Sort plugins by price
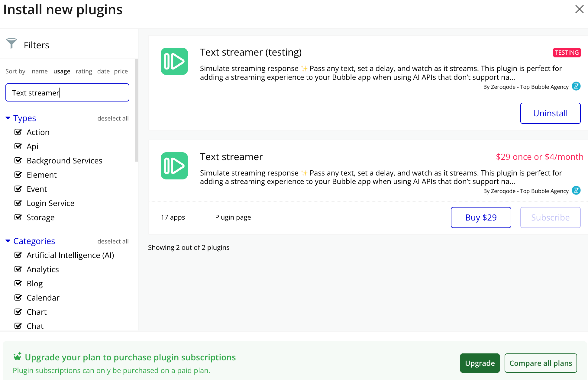This screenshot has width=588, height=380. (x=121, y=71)
